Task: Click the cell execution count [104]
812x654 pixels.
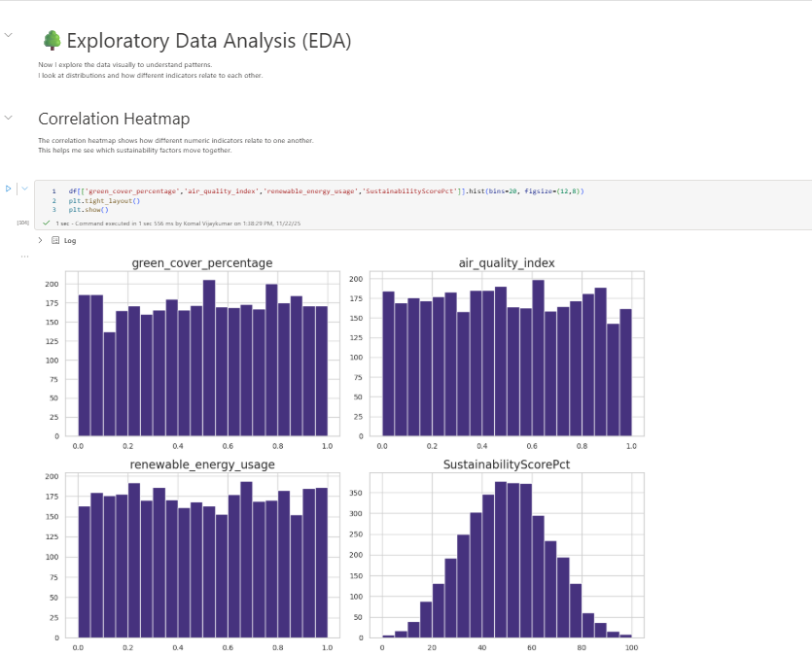Action: click(x=23, y=223)
